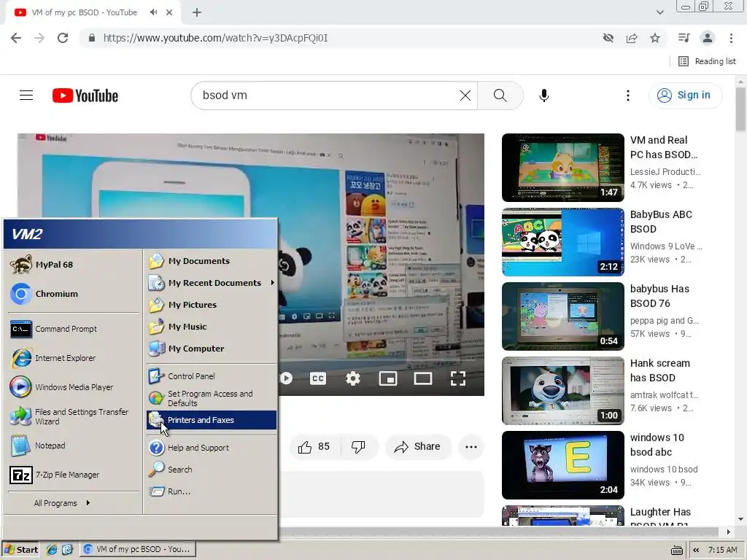Open Windows Media Player
This screenshot has width=747, height=560.
[x=74, y=387]
